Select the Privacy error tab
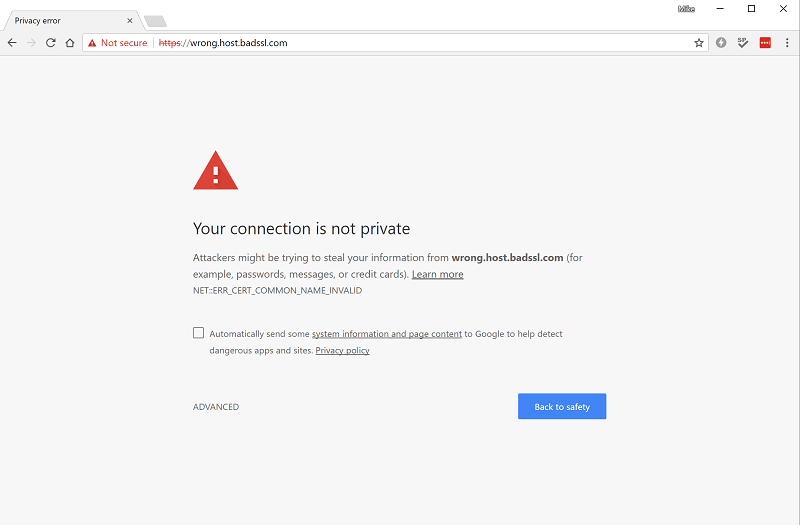The height and width of the screenshot is (525, 800). tap(65, 20)
